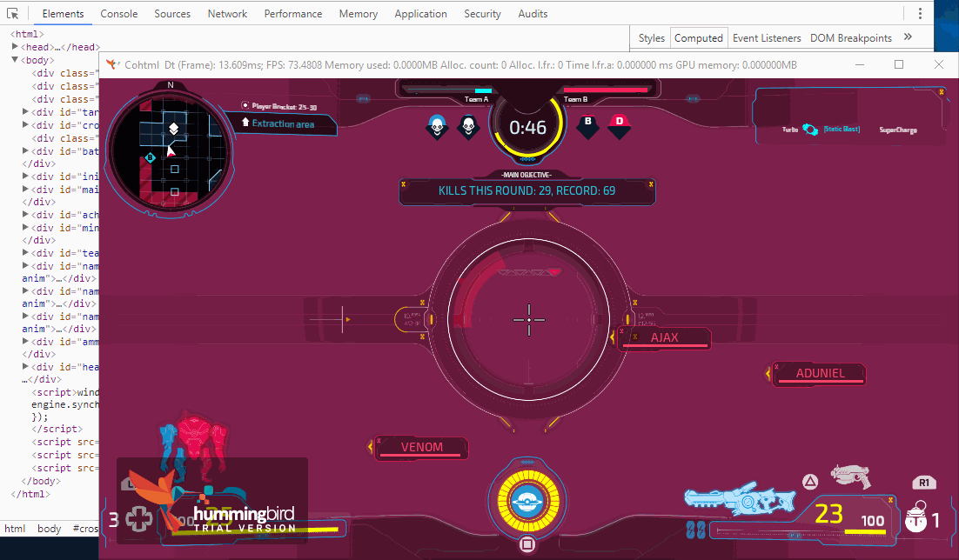959x560 pixels.
Task: Switch to the Console tab
Action: coord(118,14)
